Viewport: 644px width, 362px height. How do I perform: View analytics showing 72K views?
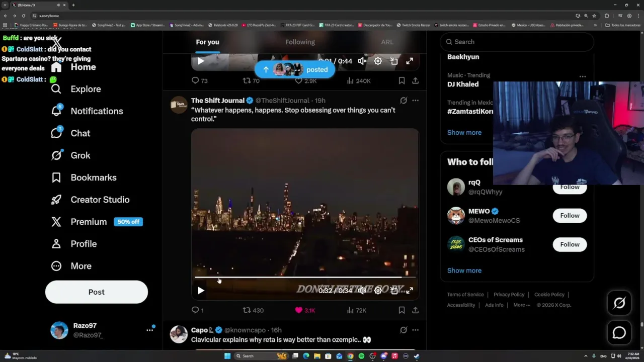pyautogui.click(x=357, y=310)
